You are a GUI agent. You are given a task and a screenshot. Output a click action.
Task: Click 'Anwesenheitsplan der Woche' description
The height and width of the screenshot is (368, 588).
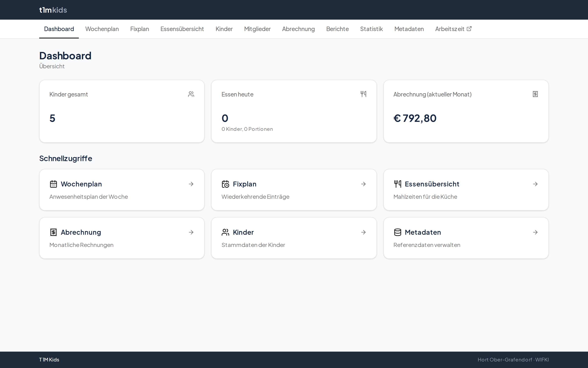88,197
